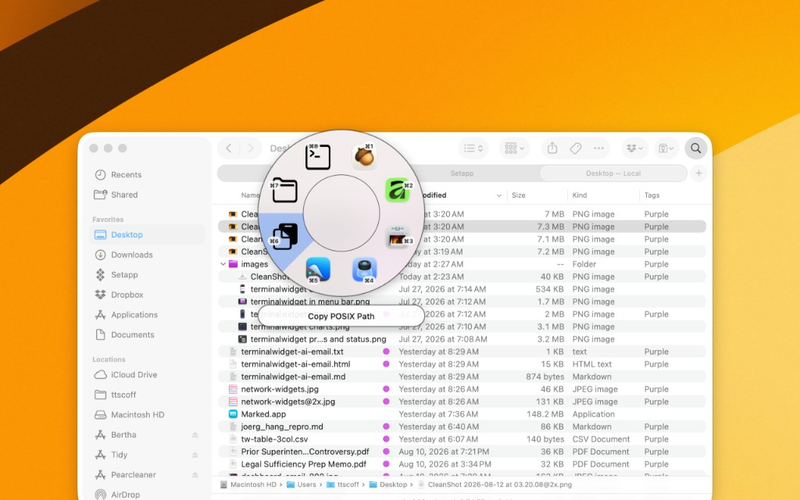This screenshot has width=800, height=500.
Task: Sort by the Kind column header
Action: [x=580, y=195]
